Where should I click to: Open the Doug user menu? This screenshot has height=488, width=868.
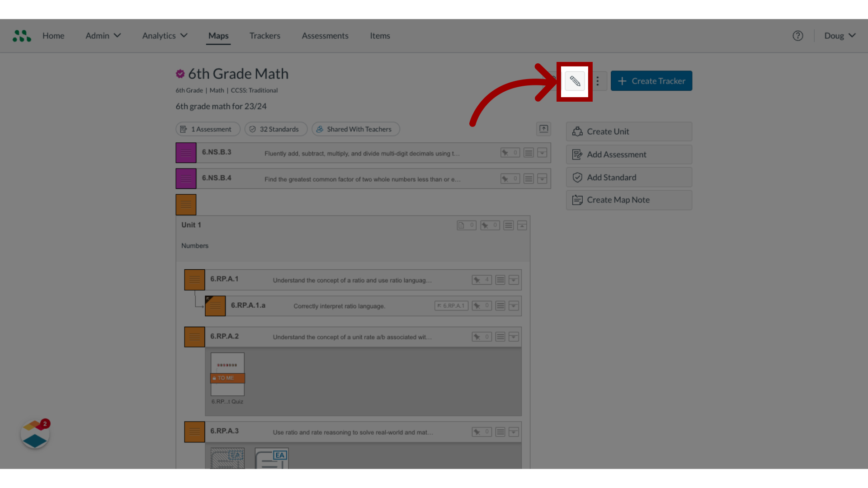[840, 36]
